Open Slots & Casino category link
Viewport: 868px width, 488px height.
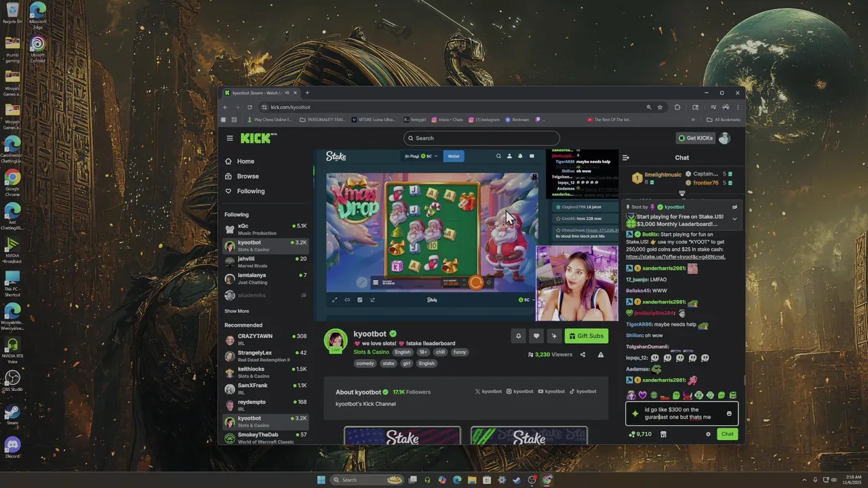[371, 352]
